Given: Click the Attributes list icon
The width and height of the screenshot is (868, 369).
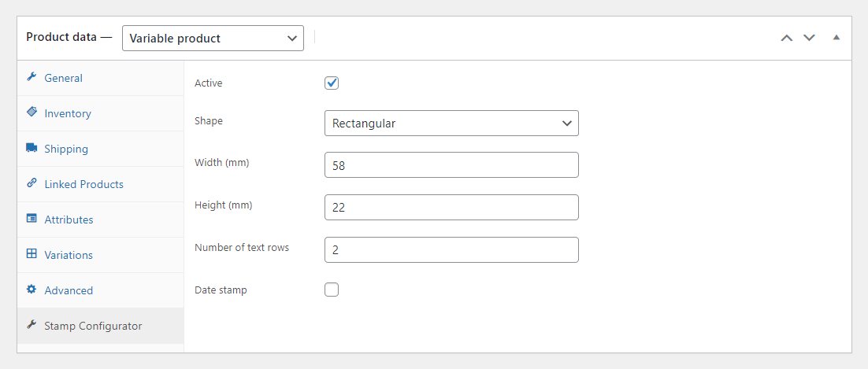Looking at the screenshot, I should 32,219.
